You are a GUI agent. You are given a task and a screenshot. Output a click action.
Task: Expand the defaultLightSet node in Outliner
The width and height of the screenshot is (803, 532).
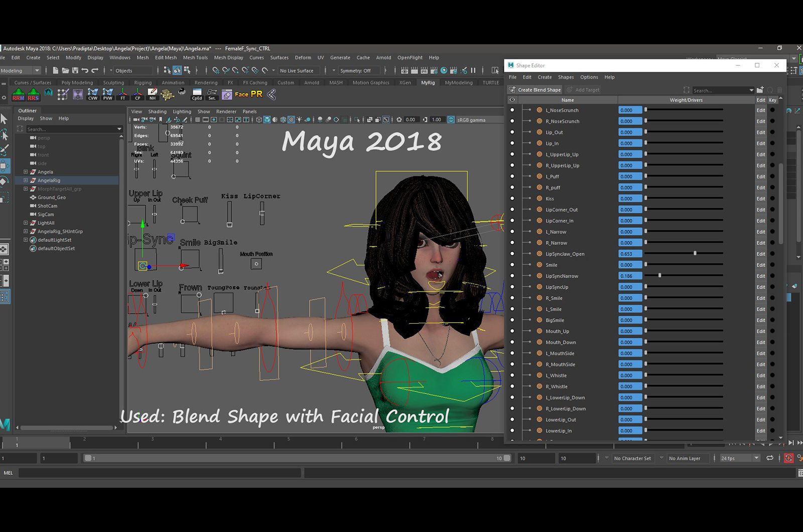(26, 240)
